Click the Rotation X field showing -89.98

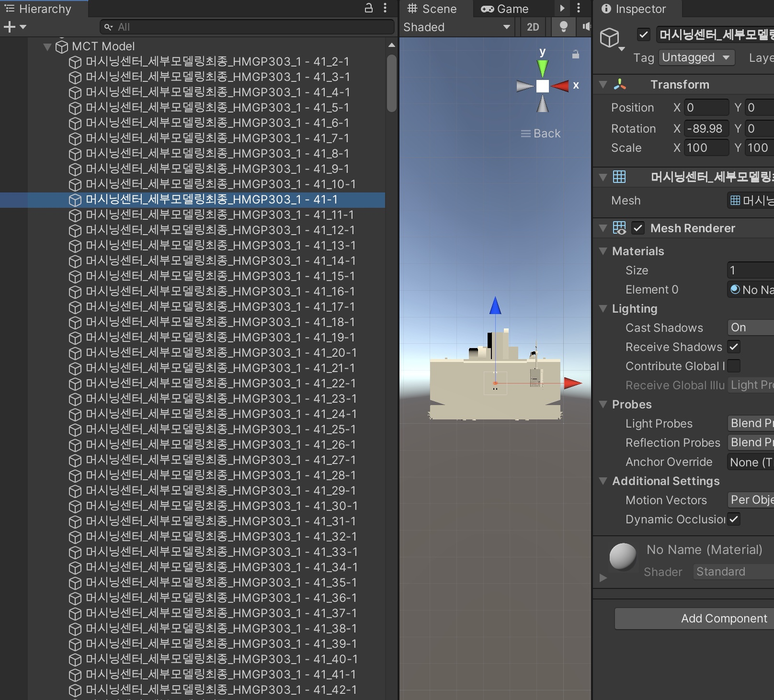706,129
